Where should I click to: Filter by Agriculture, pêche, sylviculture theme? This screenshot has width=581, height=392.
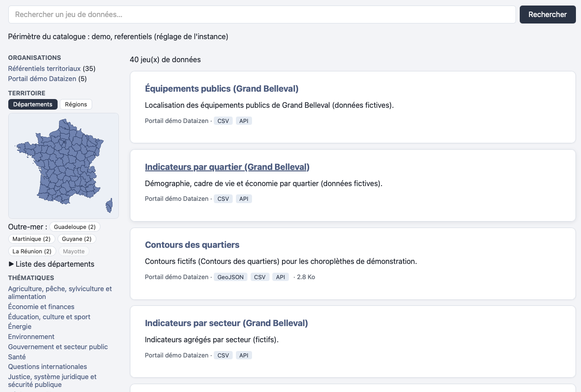coord(60,293)
